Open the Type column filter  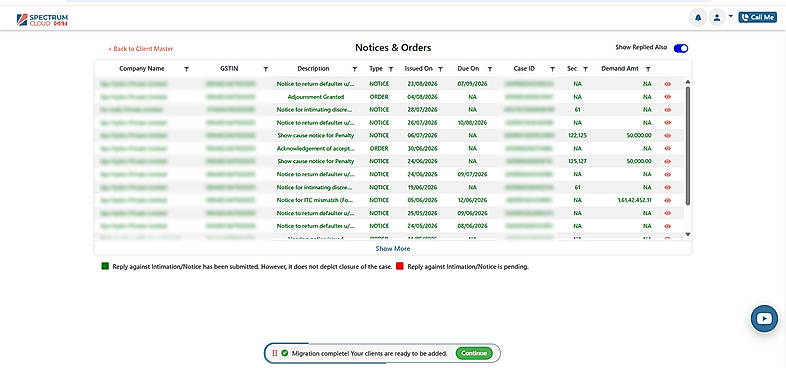point(391,69)
